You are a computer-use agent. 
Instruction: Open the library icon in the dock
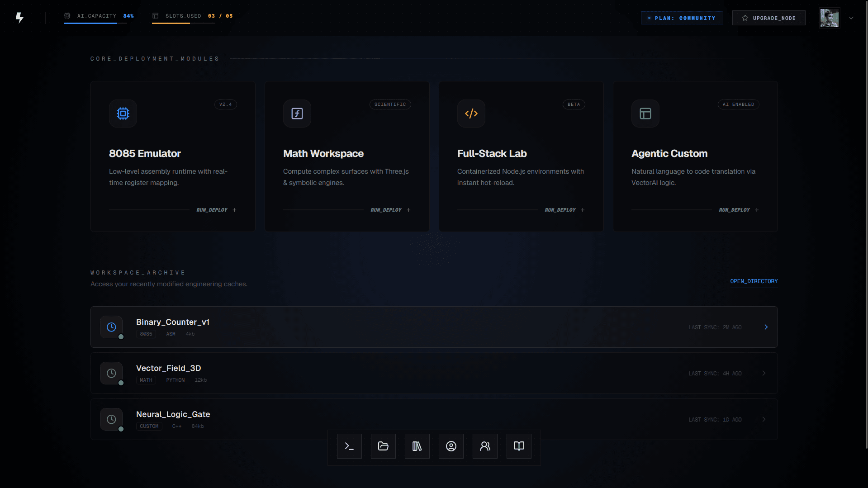(417, 446)
